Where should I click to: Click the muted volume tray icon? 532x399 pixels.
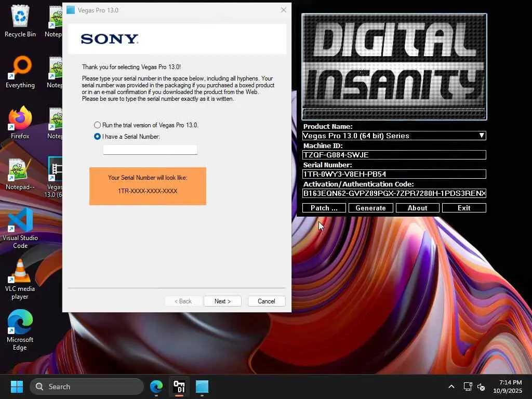tap(481, 387)
